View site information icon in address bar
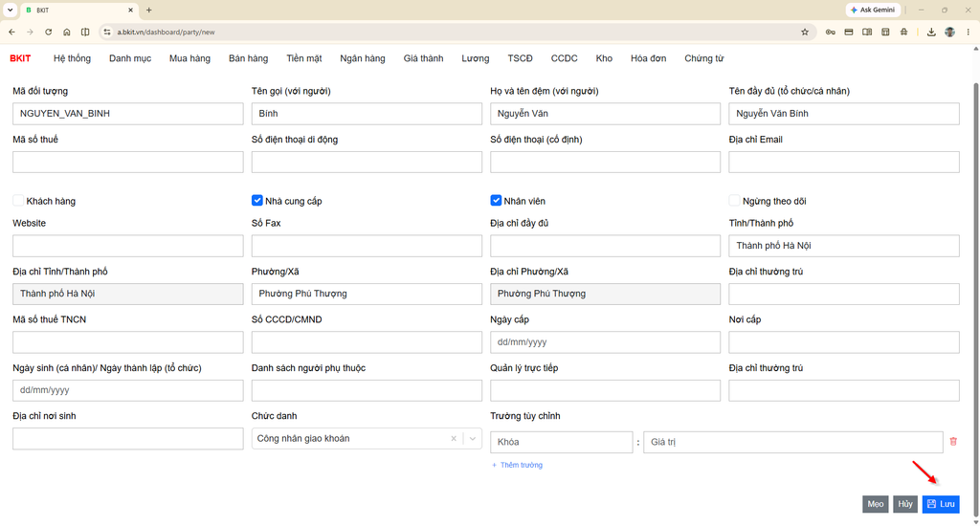The height and width of the screenshot is (526, 980). [107, 32]
